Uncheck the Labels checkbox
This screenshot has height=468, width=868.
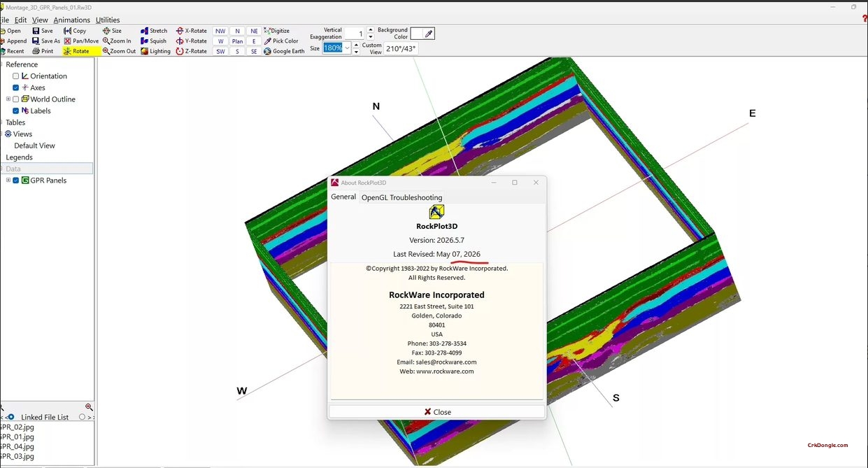pos(16,111)
